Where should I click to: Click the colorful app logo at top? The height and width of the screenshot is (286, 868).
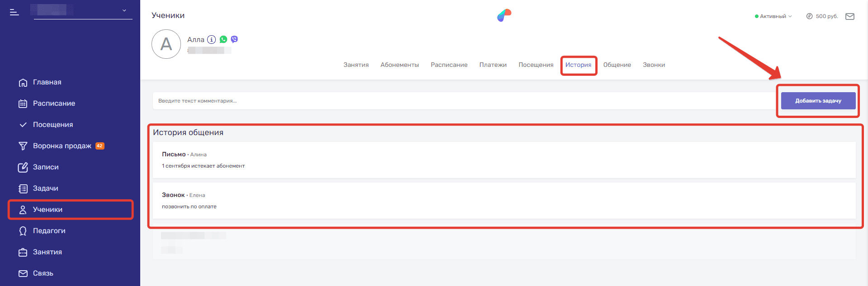[x=504, y=15]
